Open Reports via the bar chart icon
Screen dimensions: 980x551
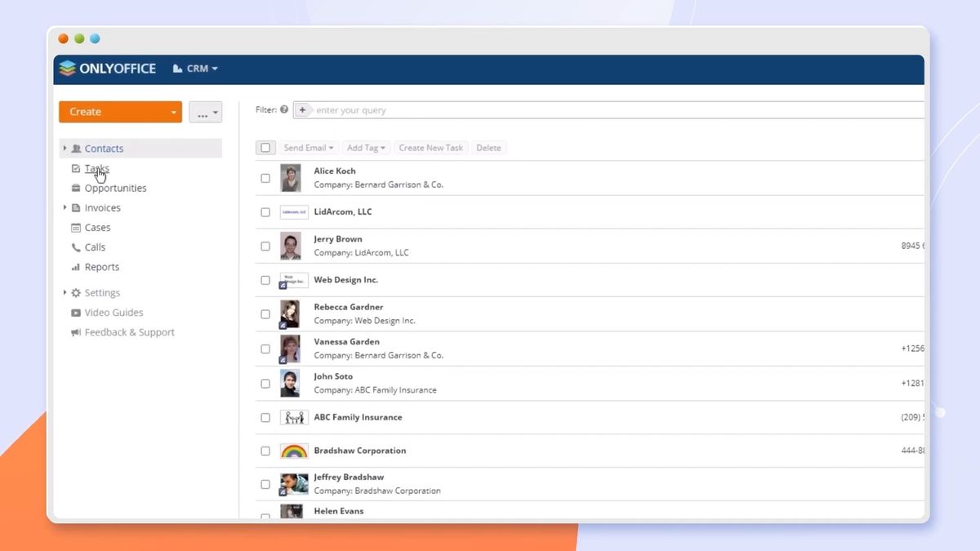pos(75,267)
